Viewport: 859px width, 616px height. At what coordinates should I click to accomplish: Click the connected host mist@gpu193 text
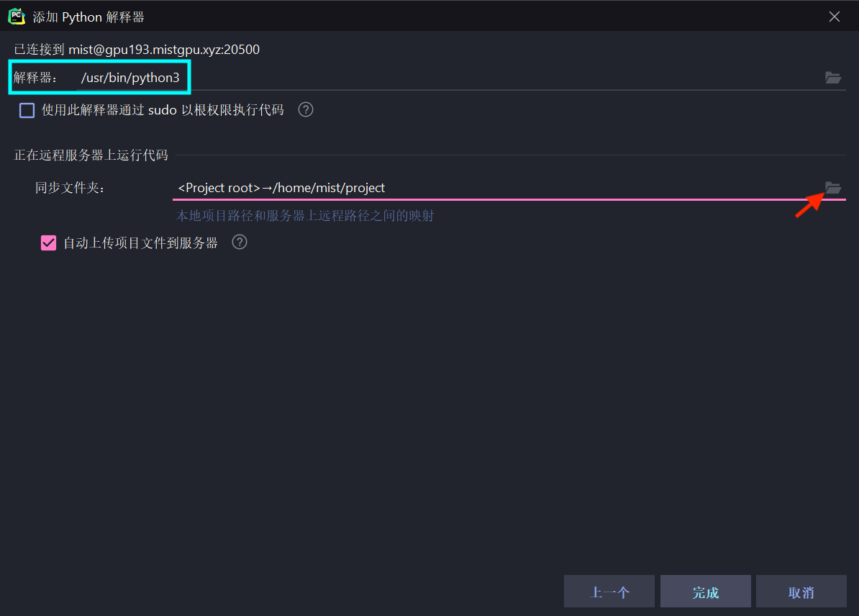(x=163, y=50)
